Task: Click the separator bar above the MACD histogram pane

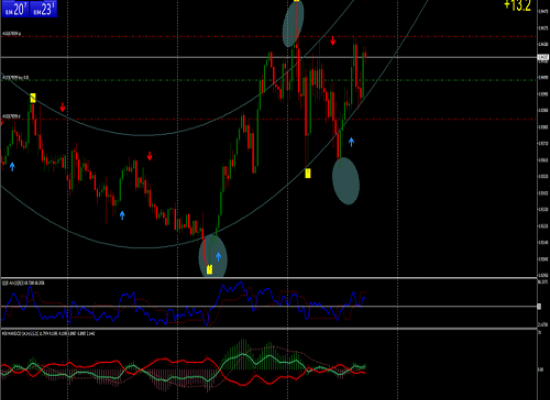Action: [269, 329]
